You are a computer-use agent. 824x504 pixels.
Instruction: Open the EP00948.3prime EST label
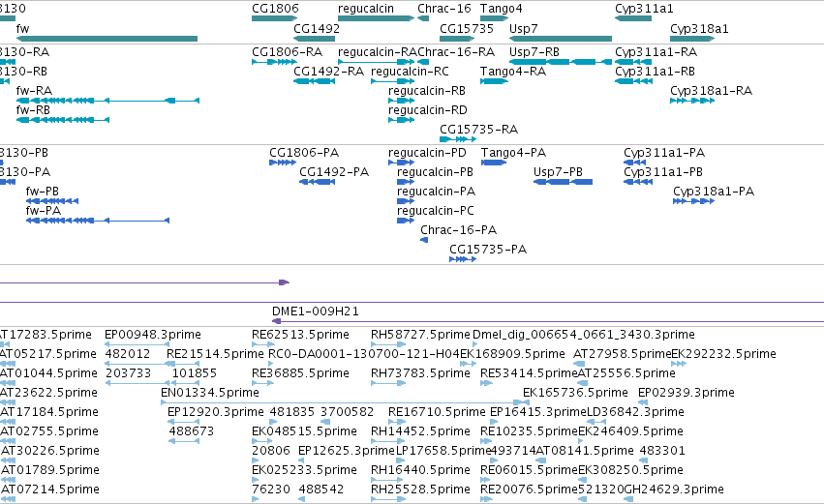point(152,335)
